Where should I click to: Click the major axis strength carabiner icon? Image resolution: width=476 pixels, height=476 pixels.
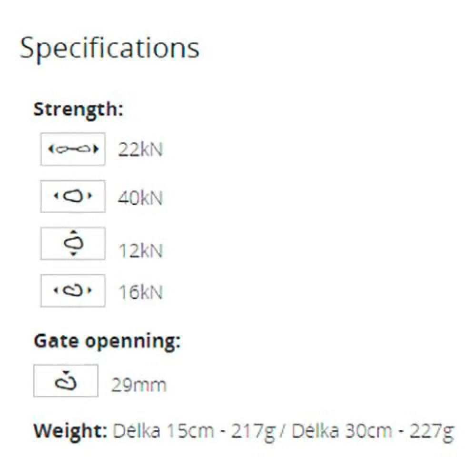point(73,196)
